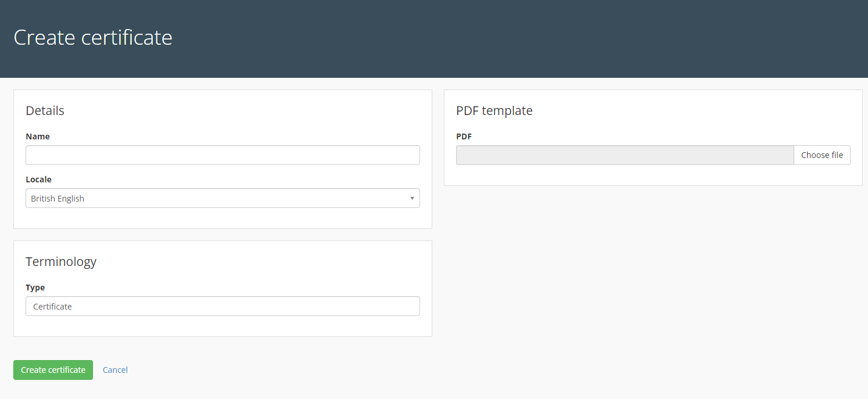Follow the Cancel link

click(x=115, y=370)
